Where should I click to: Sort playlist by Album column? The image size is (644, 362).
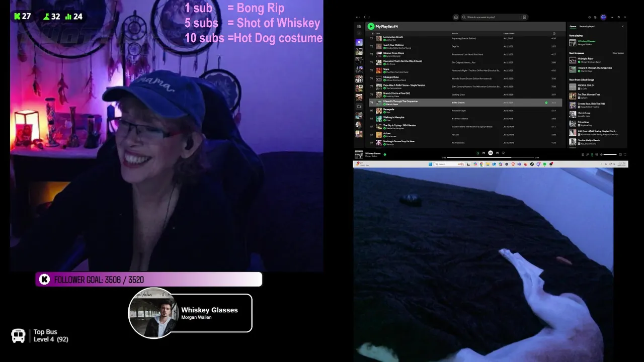[455, 34]
